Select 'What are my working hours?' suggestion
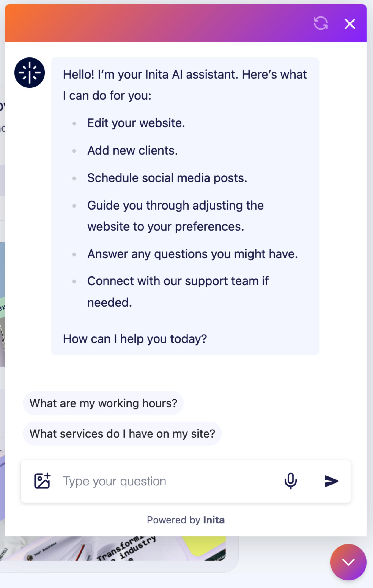The height and width of the screenshot is (588, 373). coord(103,403)
